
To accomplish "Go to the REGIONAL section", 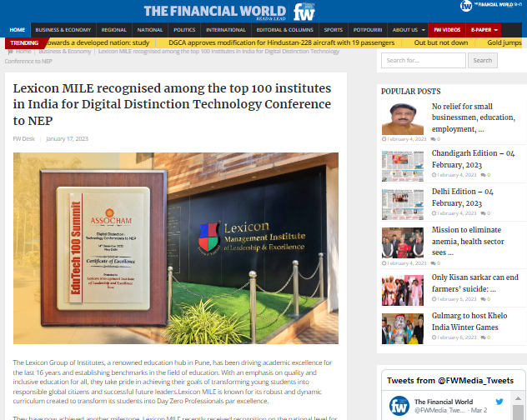I will (x=114, y=30).
